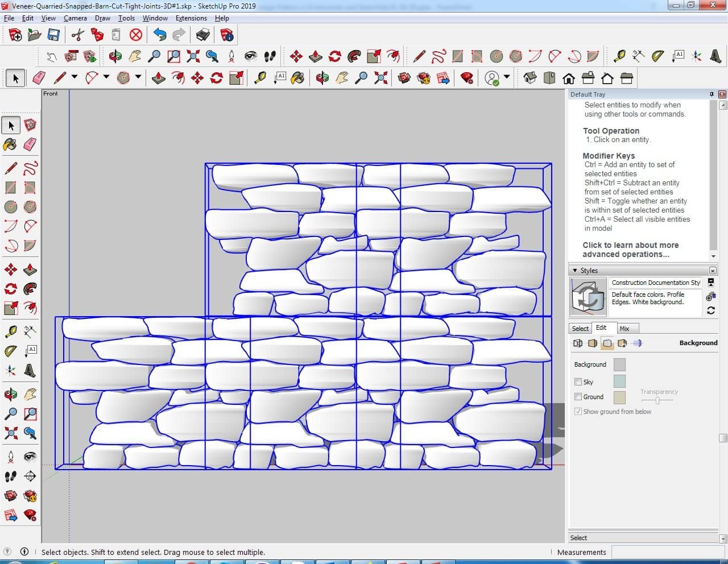Click the Print icon in top toolbar
The width and height of the screenshot is (728, 564).
coord(202,35)
